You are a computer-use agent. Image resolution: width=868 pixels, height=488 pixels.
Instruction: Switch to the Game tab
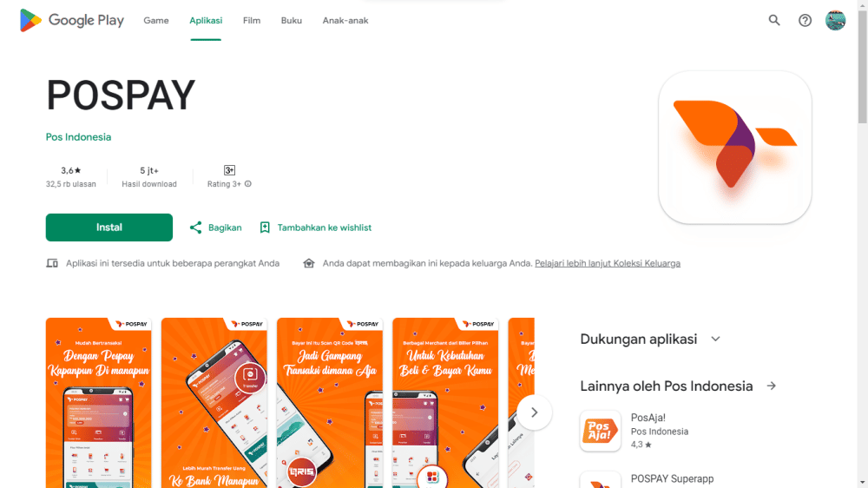point(156,21)
